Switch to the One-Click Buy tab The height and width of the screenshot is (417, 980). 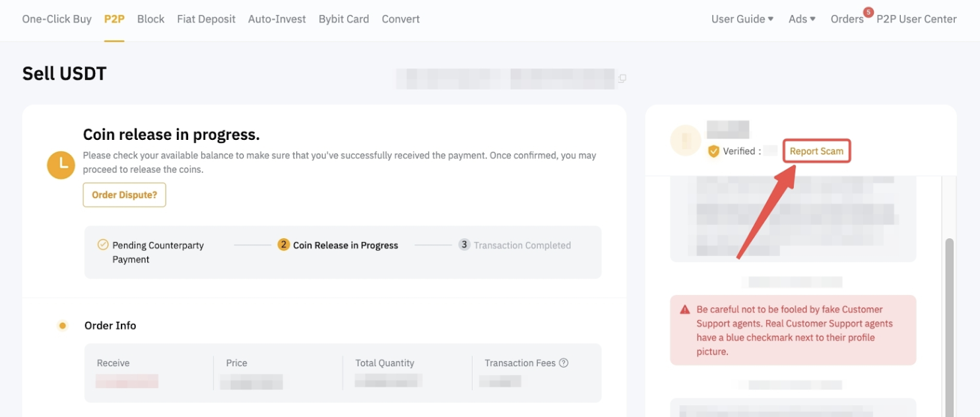[x=57, y=19]
